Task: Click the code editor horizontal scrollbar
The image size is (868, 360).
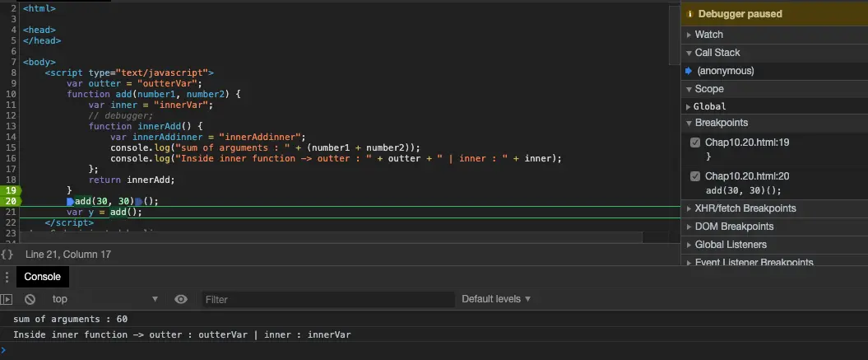Action: [x=331, y=237]
